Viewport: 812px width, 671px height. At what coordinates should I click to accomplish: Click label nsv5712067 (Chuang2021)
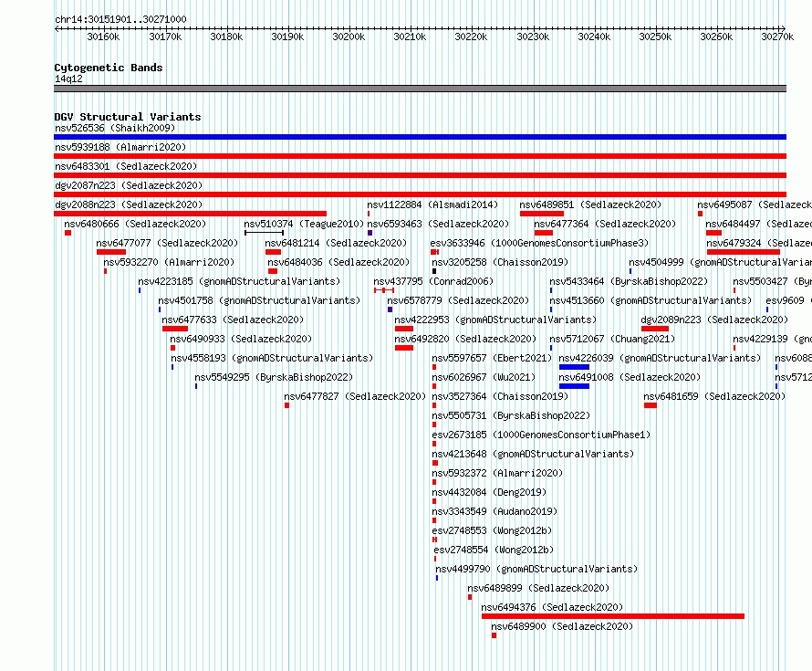pos(612,339)
